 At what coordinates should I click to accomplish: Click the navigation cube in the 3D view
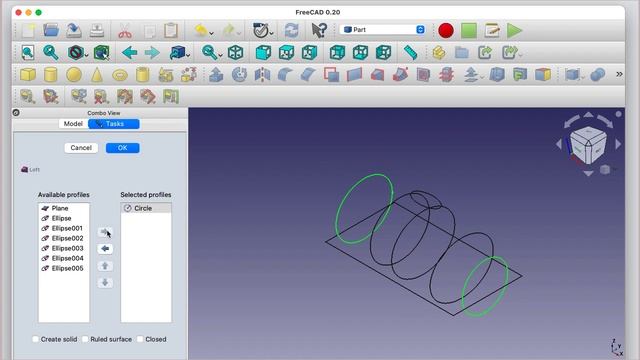588,145
